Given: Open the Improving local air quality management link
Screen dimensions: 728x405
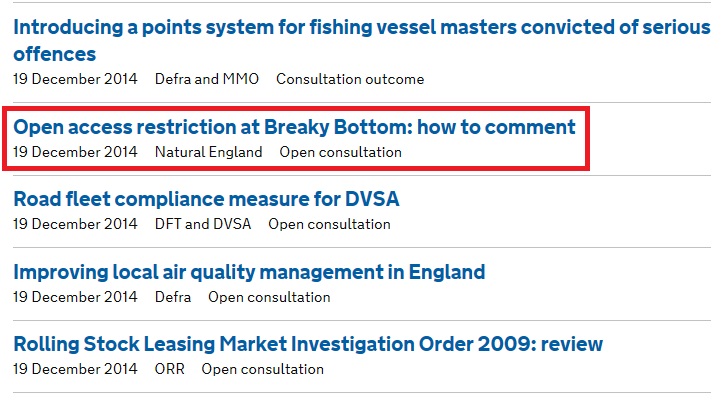Looking at the screenshot, I should pos(249,272).
